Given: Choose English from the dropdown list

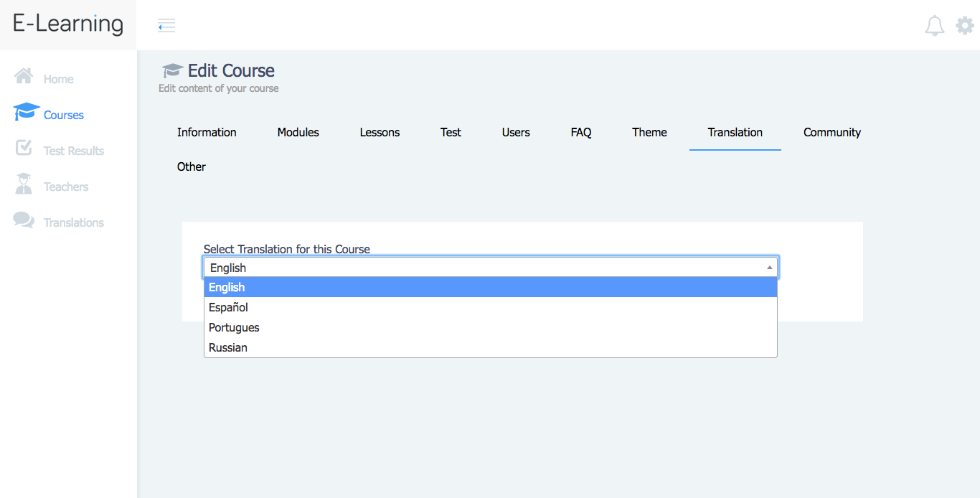Looking at the screenshot, I should (x=491, y=287).
